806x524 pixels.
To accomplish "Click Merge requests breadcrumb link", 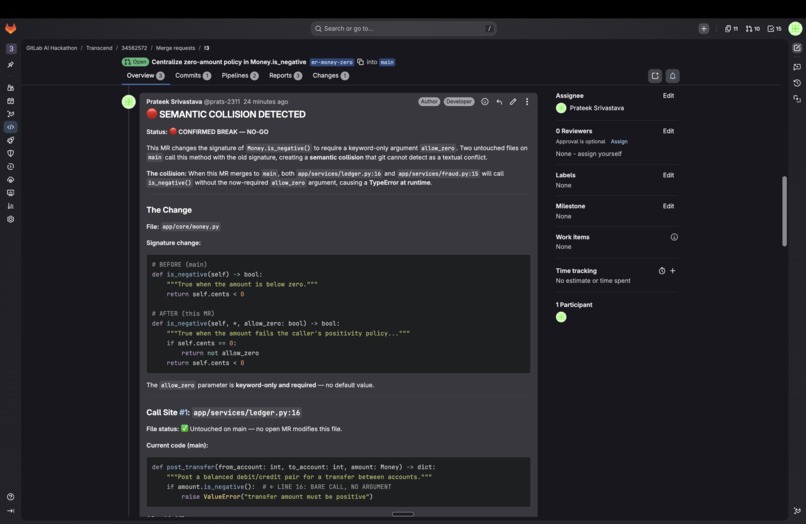I will pos(175,48).
